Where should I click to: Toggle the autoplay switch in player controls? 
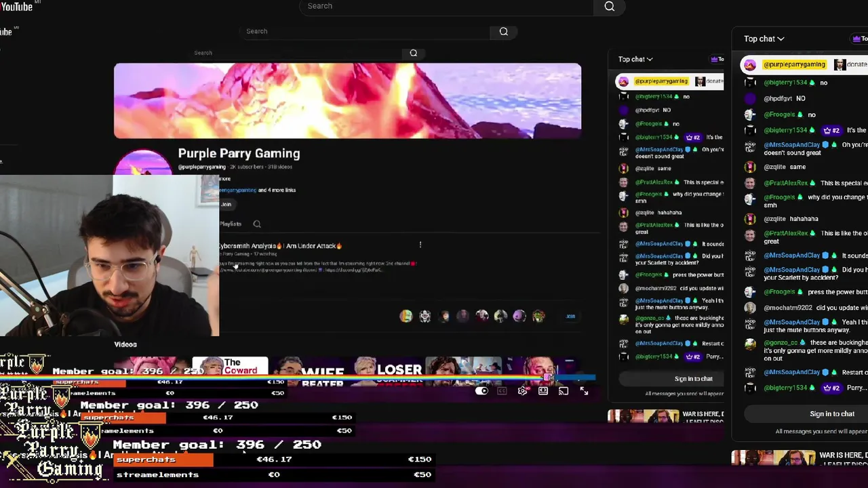pos(481,391)
